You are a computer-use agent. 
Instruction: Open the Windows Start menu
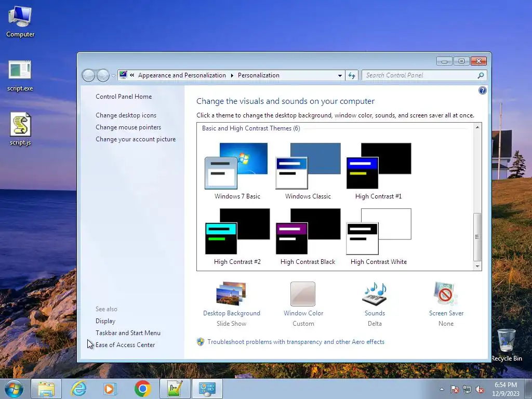(14, 389)
